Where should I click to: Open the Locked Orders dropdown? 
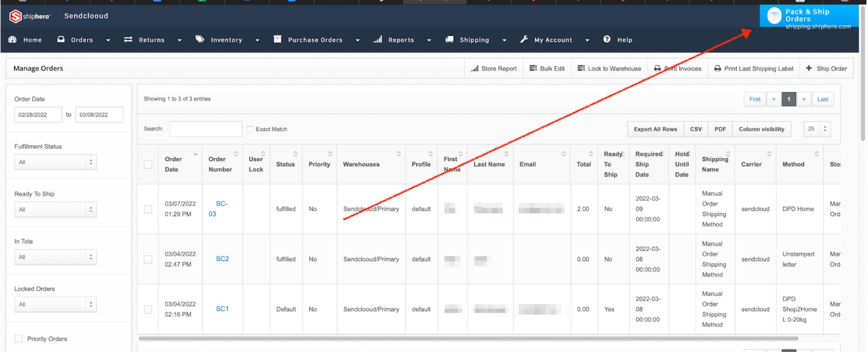(x=56, y=305)
